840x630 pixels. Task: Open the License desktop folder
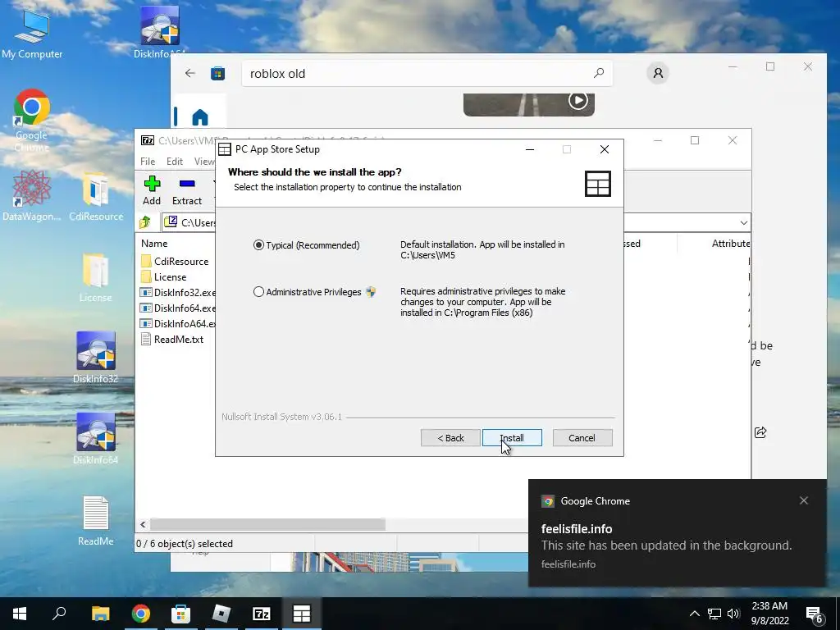click(x=96, y=278)
